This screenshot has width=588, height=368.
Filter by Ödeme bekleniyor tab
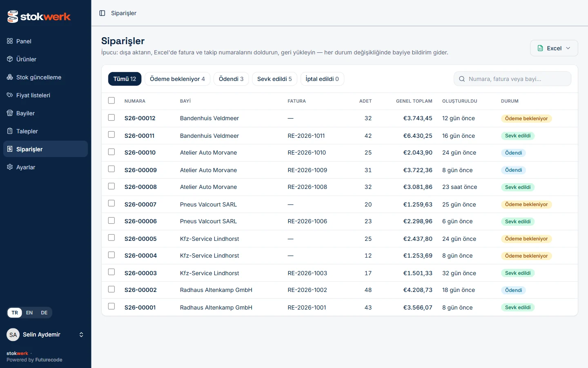click(x=177, y=79)
